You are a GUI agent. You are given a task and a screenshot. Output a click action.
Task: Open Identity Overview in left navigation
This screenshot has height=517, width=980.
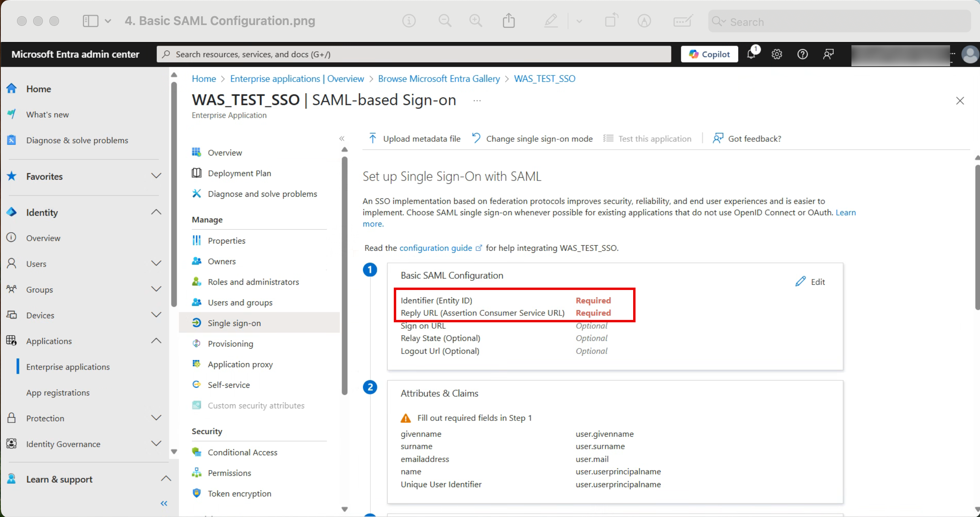[x=43, y=238]
